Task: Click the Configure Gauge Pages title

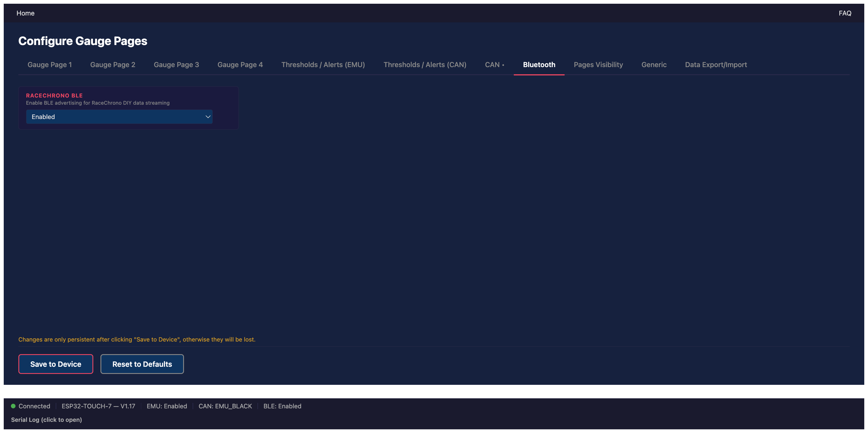Action: click(83, 41)
